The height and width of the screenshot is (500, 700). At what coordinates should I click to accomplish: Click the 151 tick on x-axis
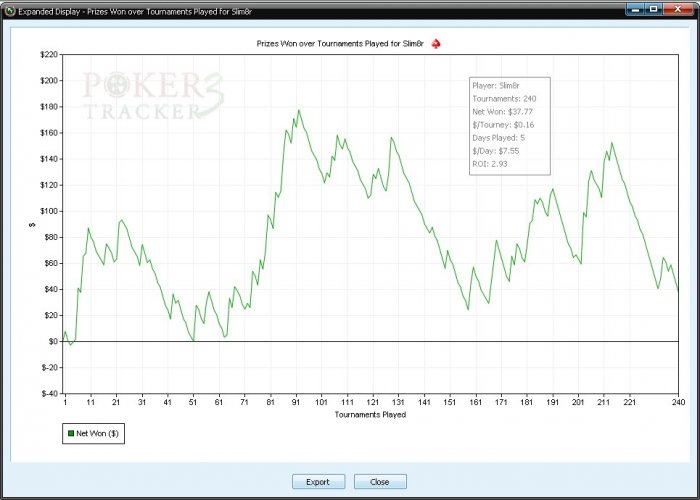click(450, 402)
